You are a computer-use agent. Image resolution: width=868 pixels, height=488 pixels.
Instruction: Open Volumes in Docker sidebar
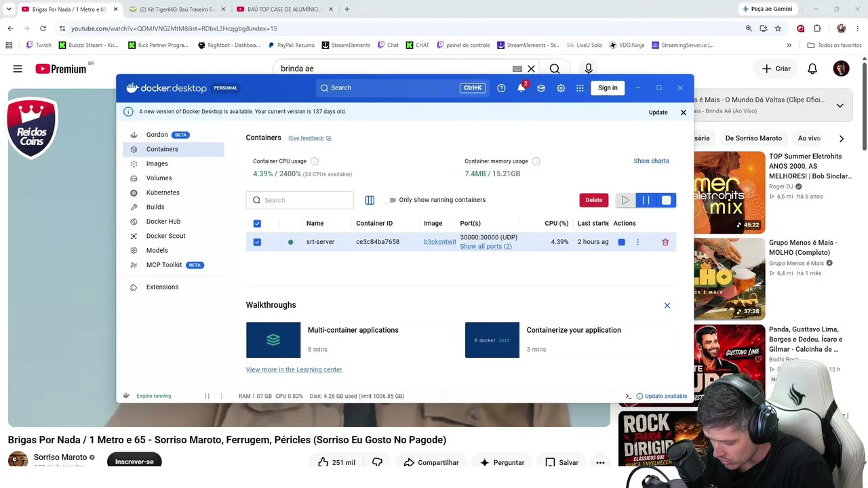pyautogui.click(x=174, y=178)
